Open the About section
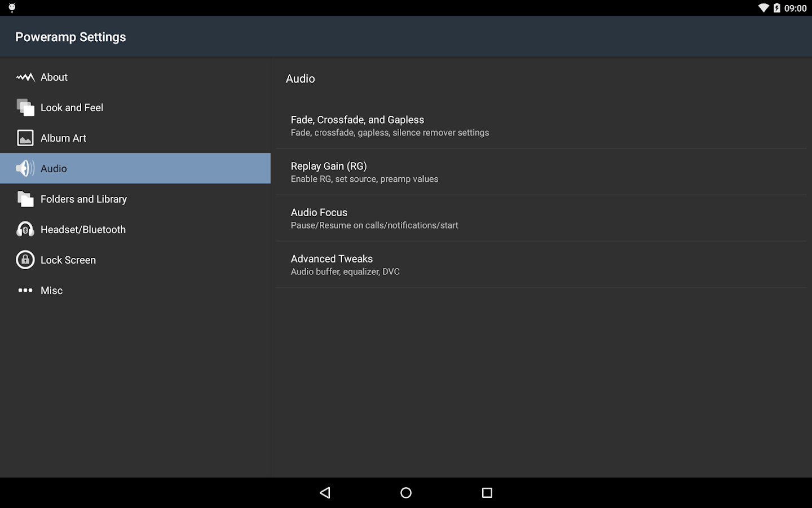 pos(135,77)
